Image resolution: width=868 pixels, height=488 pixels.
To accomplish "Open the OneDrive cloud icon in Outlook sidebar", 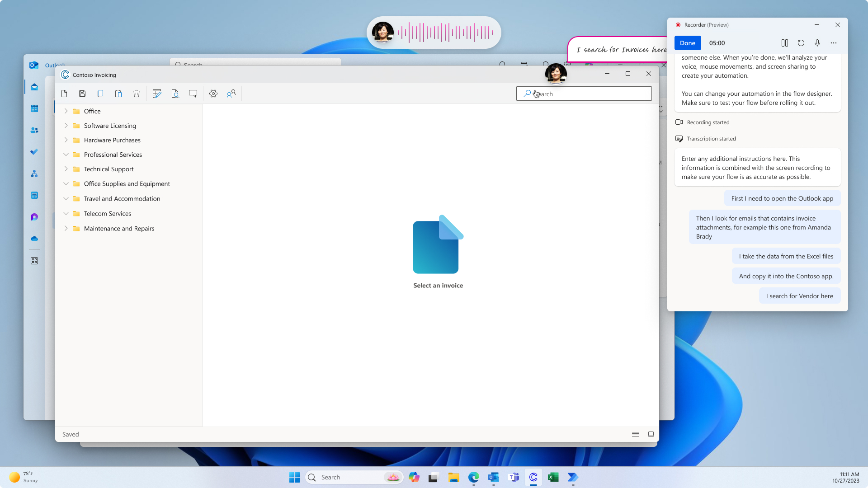I will [34, 239].
